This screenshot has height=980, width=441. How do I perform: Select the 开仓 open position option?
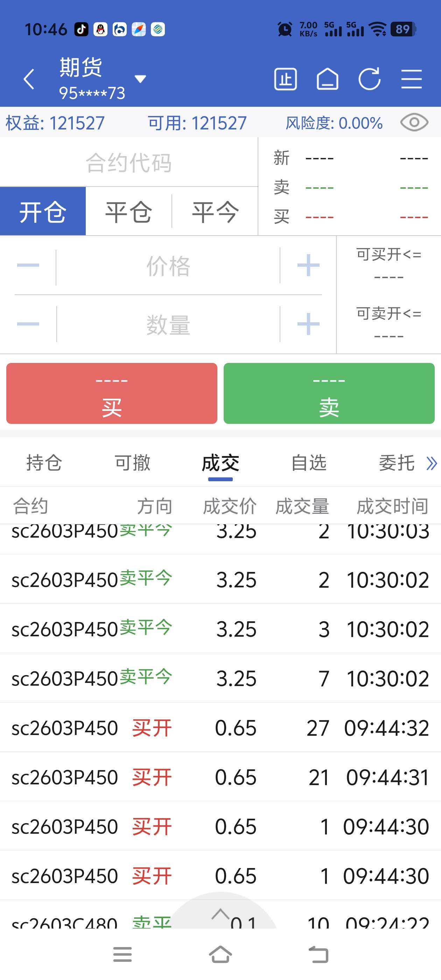pos(43,211)
